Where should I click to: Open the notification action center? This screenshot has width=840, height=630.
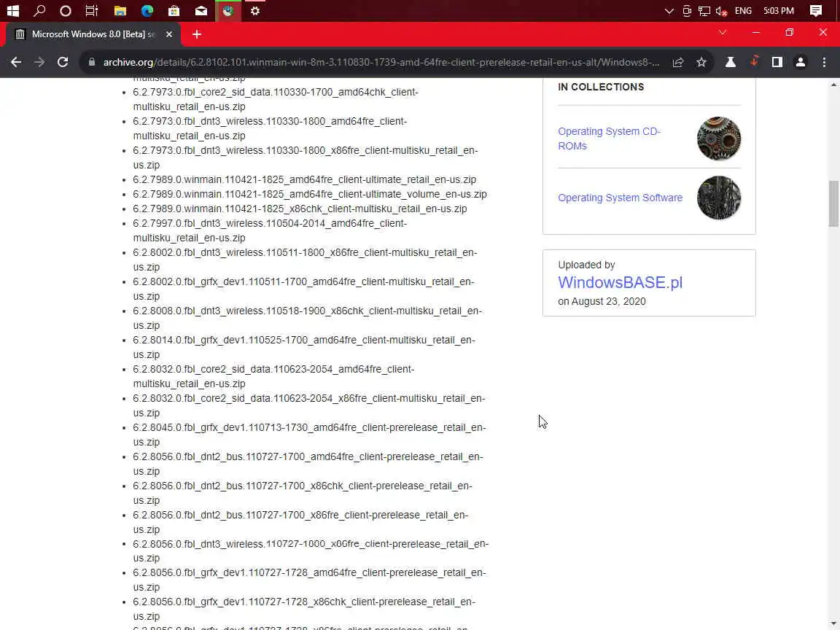tap(816, 11)
